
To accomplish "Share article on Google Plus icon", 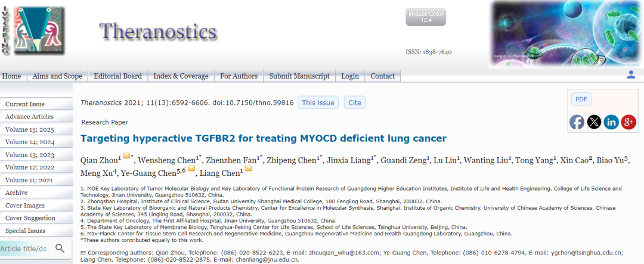I will (x=628, y=122).
